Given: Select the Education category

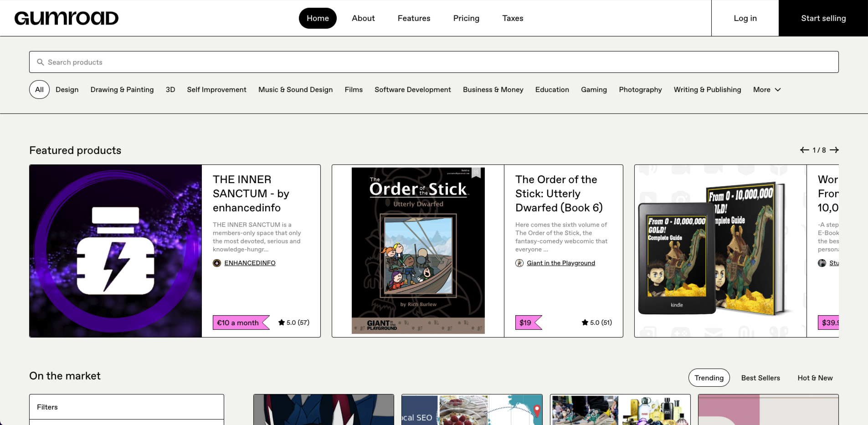Looking at the screenshot, I should pyautogui.click(x=552, y=90).
